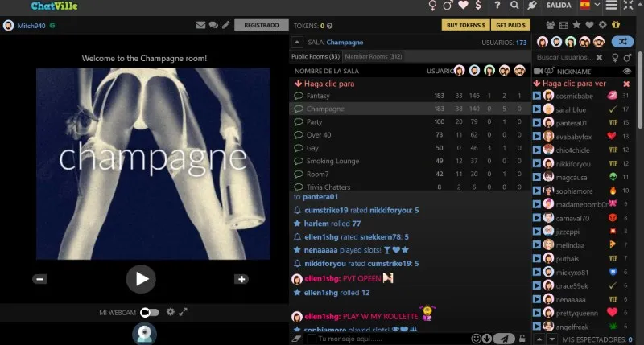Click the dollar sign icon in top bar
The width and height of the screenshot is (644, 345).
pyautogui.click(x=478, y=6)
